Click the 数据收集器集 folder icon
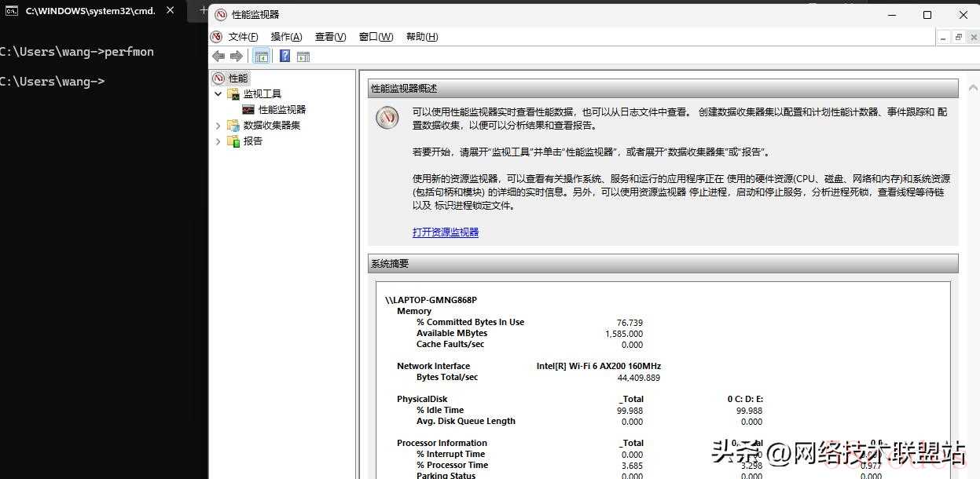 pos(233,126)
